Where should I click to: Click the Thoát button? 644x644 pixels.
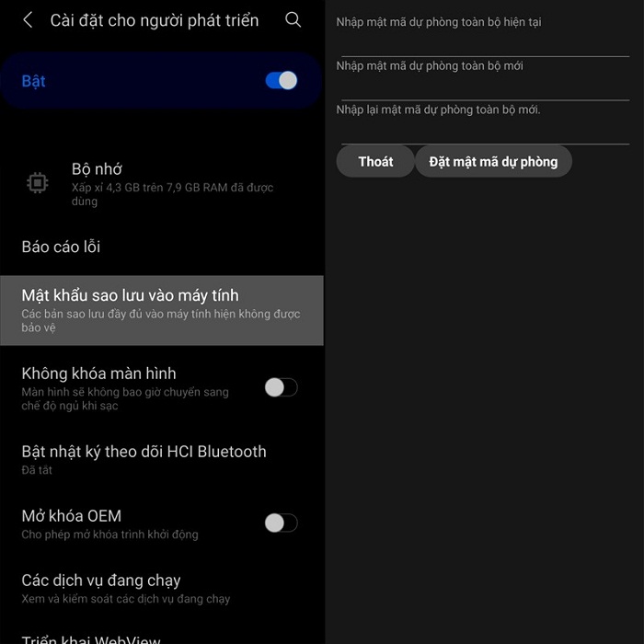click(x=375, y=161)
